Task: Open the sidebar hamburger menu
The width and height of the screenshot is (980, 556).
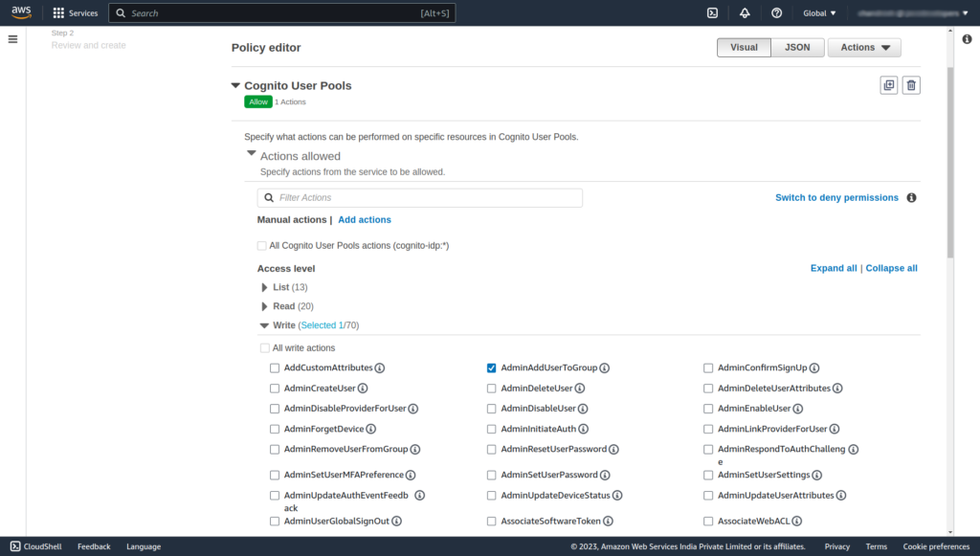Action: (x=12, y=39)
